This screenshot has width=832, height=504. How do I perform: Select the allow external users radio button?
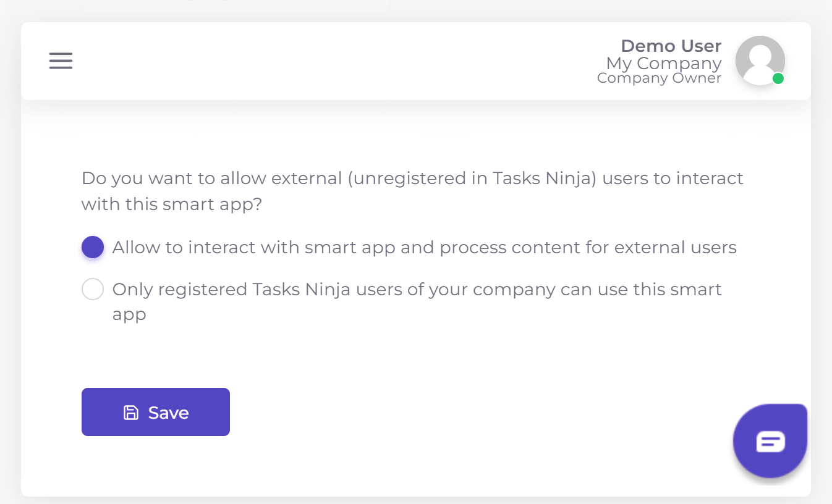pyautogui.click(x=93, y=248)
